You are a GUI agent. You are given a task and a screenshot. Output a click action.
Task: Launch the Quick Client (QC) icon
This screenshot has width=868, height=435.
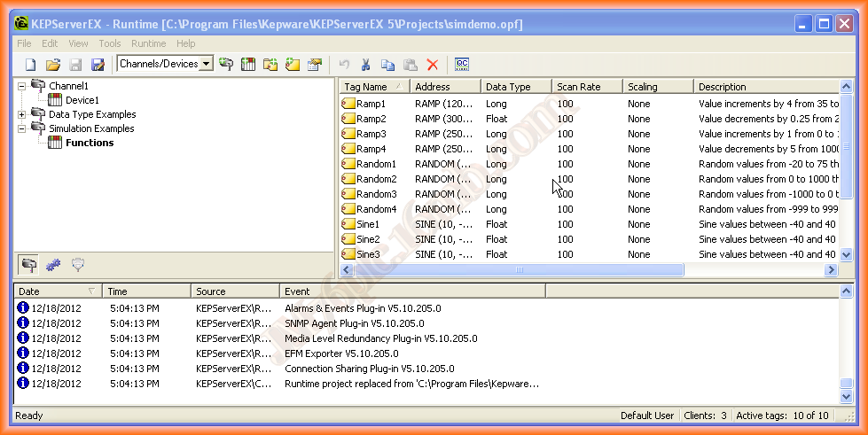tap(462, 64)
